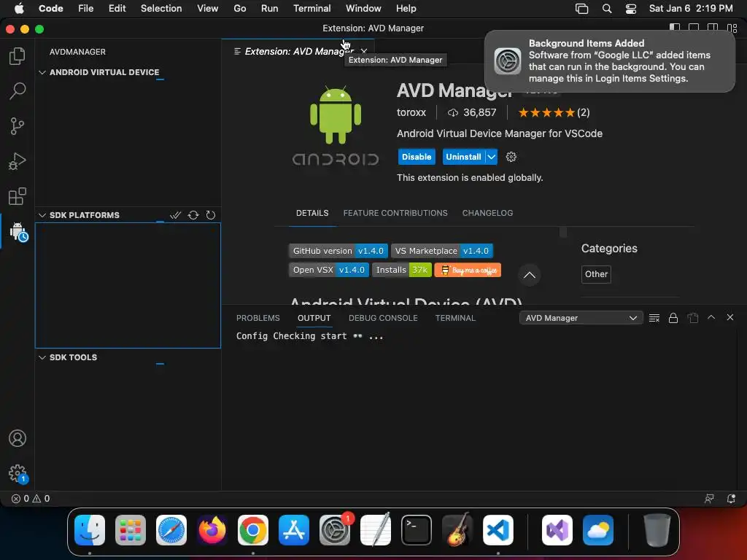Close the Extension: AVD Manager editor tab

pyautogui.click(x=364, y=51)
